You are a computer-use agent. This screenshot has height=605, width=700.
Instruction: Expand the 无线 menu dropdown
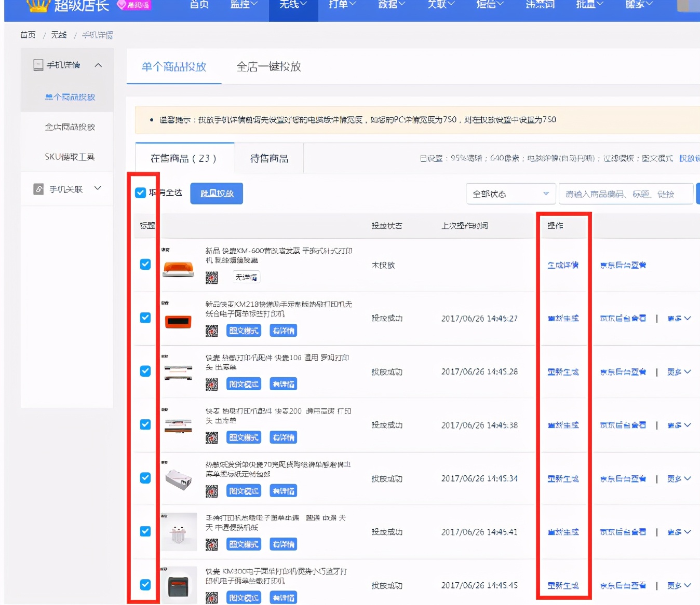pyautogui.click(x=292, y=5)
